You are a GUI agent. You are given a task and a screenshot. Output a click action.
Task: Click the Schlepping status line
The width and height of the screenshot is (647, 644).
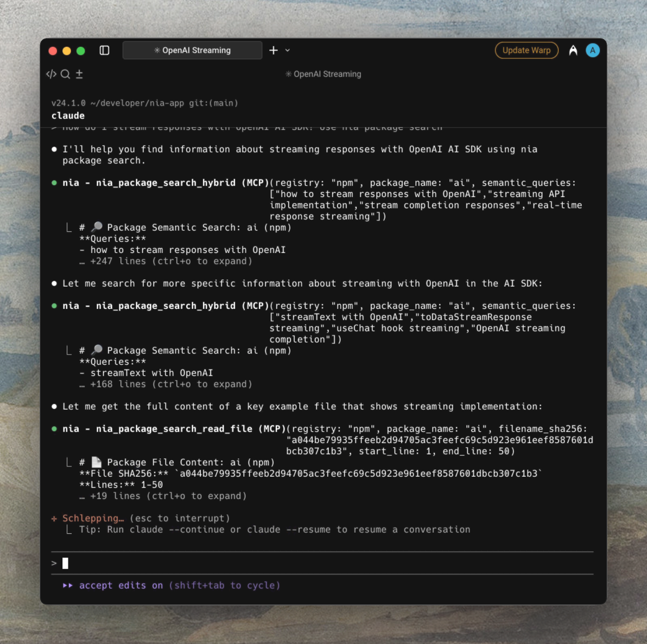tap(141, 518)
